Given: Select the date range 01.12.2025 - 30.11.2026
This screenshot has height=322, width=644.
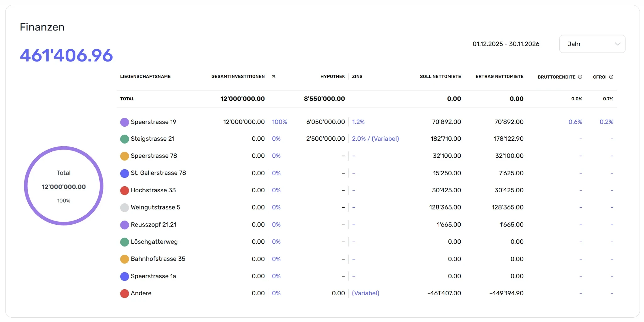Looking at the screenshot, I should (506, 44).
